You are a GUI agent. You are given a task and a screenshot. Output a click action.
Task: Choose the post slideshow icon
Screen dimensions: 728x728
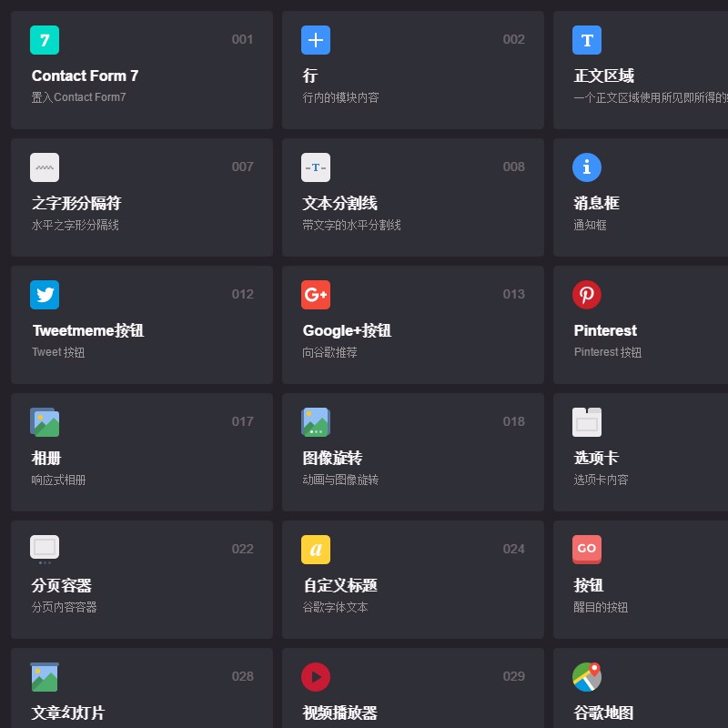[45, 677]
